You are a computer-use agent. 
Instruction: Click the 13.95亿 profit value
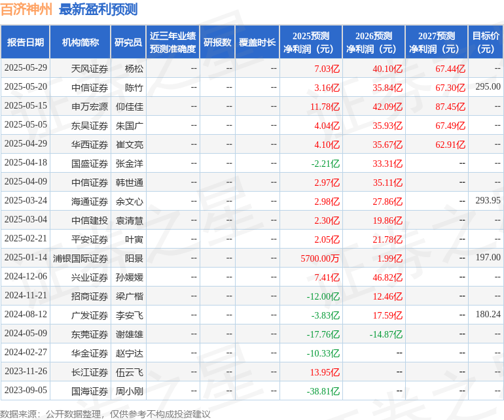325,372
